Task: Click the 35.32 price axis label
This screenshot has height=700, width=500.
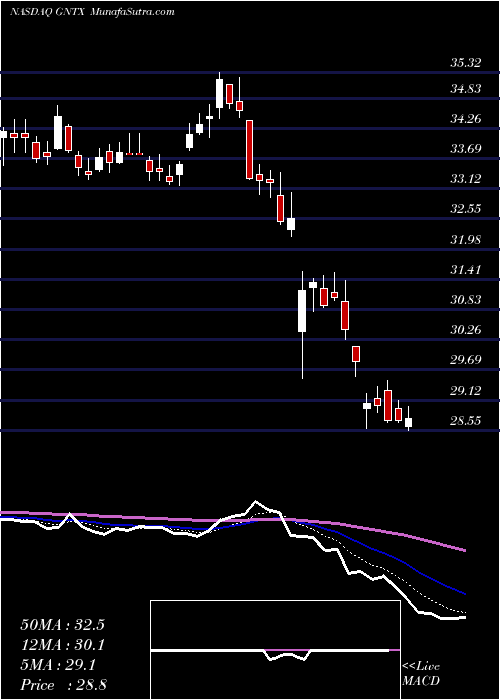Action: (x=465, y=62)
